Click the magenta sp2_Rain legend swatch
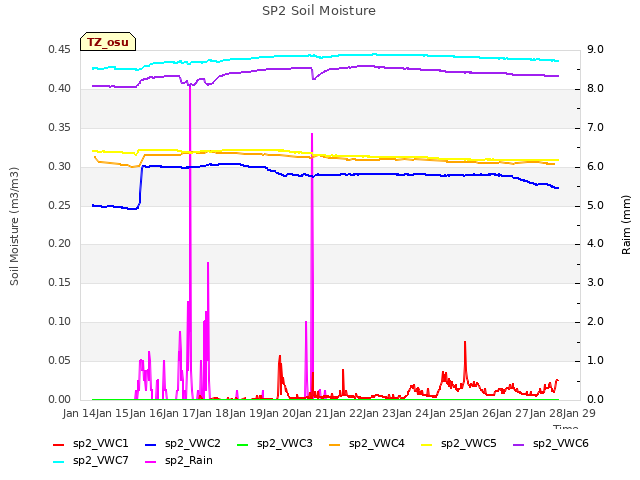Viewport: 640px width, 480px height. [151, 462]
